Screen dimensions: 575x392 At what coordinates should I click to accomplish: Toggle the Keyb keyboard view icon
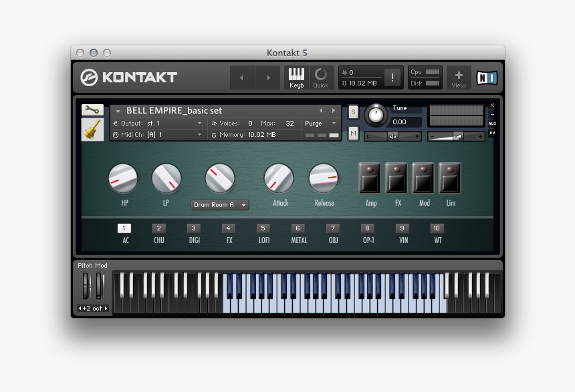click(x=296, y=77)
